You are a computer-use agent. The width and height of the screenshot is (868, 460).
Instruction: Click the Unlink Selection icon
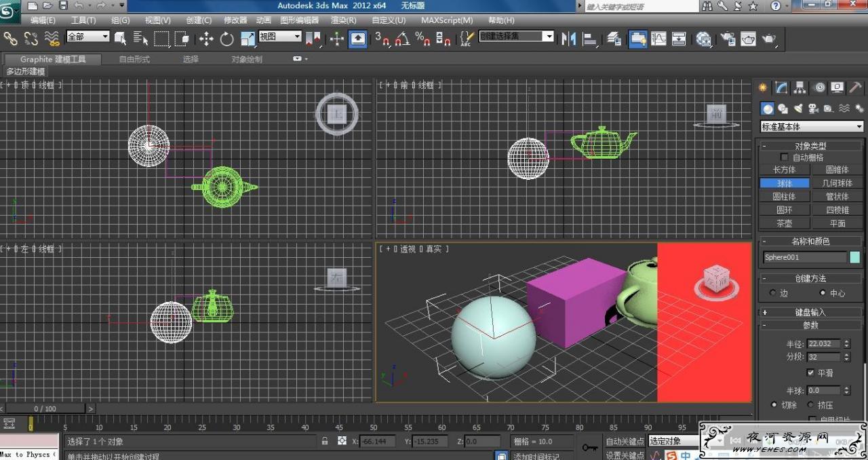click(31, 39)
